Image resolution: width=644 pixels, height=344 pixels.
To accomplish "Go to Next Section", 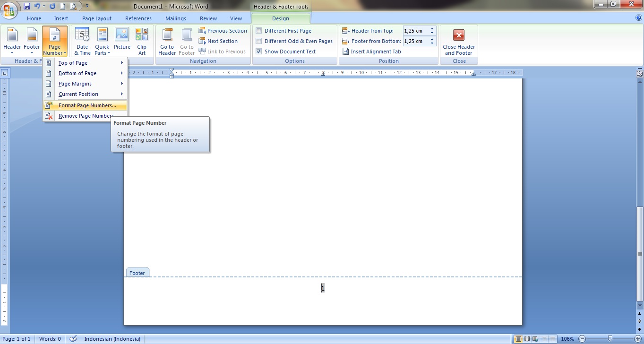I will coord(218,41).
